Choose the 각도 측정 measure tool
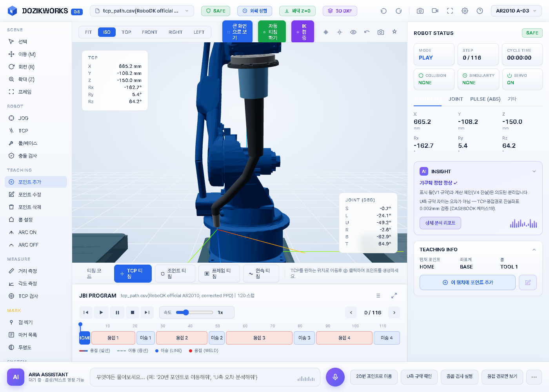This screenshot has width=549, height=392. (x=36, y=283)
